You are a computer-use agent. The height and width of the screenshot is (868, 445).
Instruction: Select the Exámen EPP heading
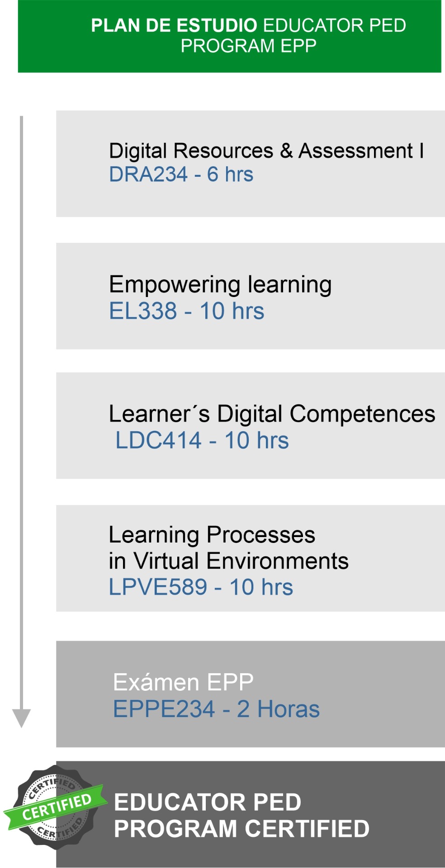tap(183, 682)
